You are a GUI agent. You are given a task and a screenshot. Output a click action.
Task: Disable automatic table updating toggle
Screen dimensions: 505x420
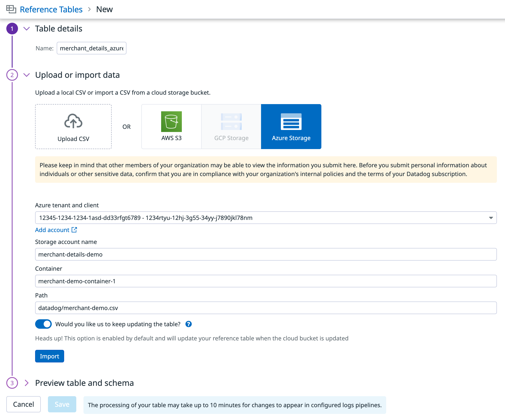[43, 324]
